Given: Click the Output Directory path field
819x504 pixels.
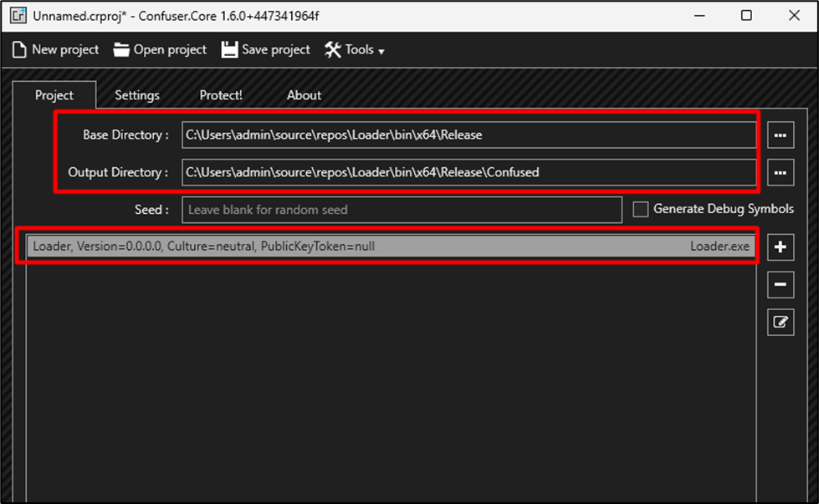Looking at the screenshot, I should click(x=468, y=172).
